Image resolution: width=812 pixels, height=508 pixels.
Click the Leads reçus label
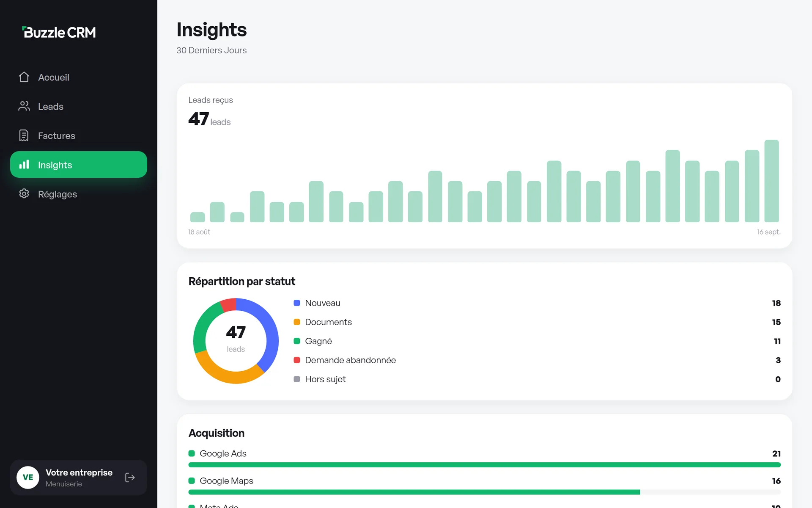(211, 100)
